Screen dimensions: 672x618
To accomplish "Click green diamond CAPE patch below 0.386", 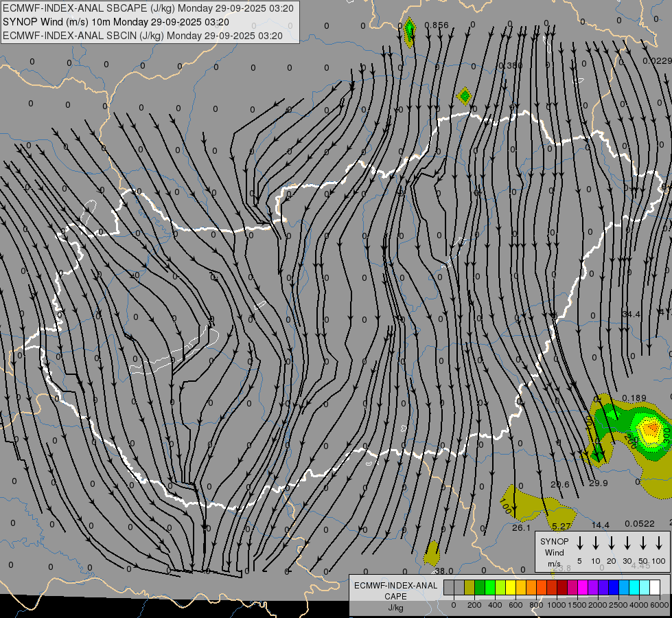I will [465, 96].
